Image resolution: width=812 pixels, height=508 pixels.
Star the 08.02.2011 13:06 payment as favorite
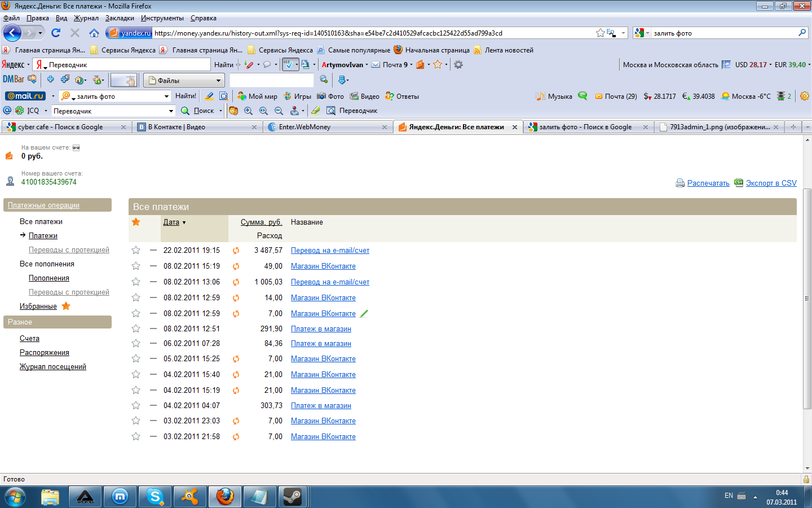(136, 282)
